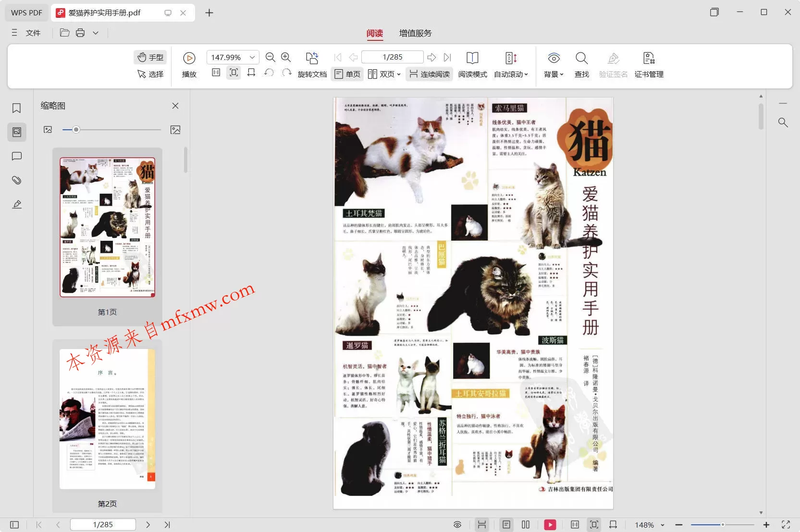
Task: Click the toolbar page number field 1/285
Action: 392,57
